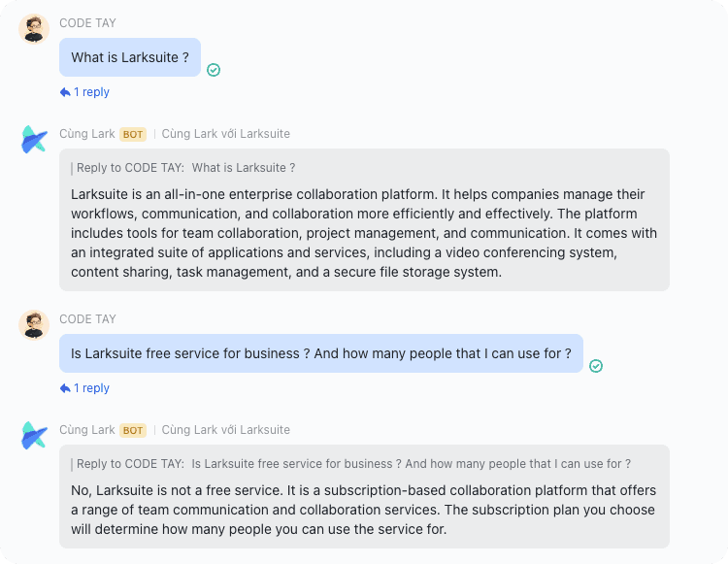
Task: Open "1 reply" thread under "What is Larksuite ?"
Action: pyautogui.click(x=91, y=92)
